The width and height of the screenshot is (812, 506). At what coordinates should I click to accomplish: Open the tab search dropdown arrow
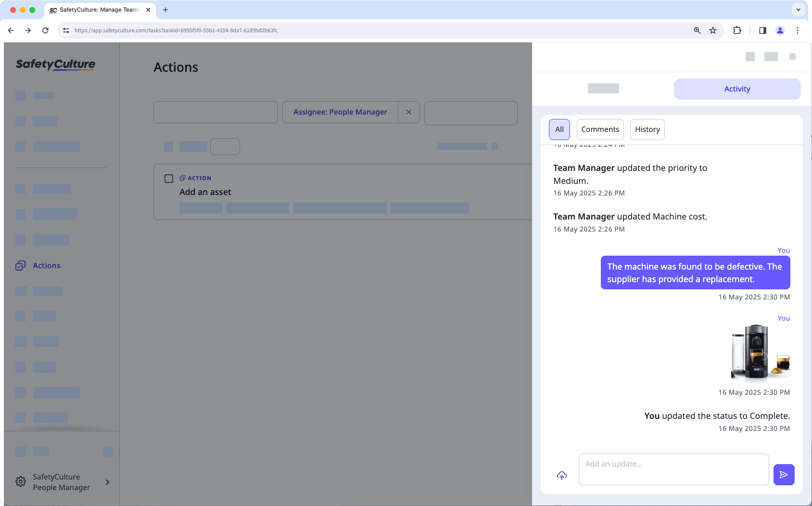coord(798,10)
